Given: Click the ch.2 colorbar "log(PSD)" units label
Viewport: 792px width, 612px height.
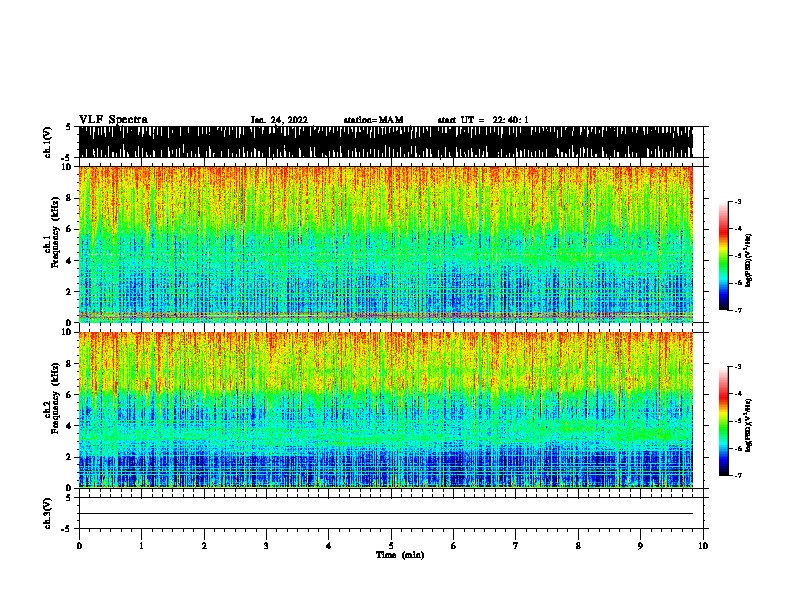Looking at the screenshot, I should (x=749, y=425).
